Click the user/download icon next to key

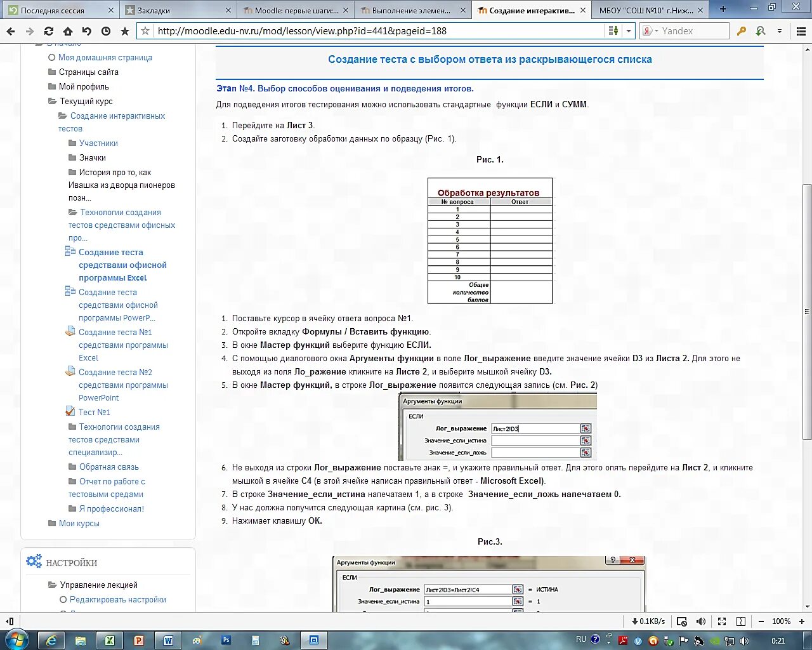[761, 31]
